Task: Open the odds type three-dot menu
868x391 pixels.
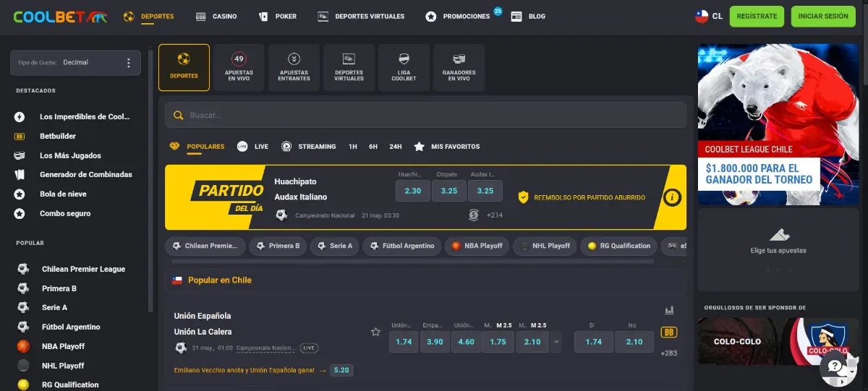Action: coord(129,63)
